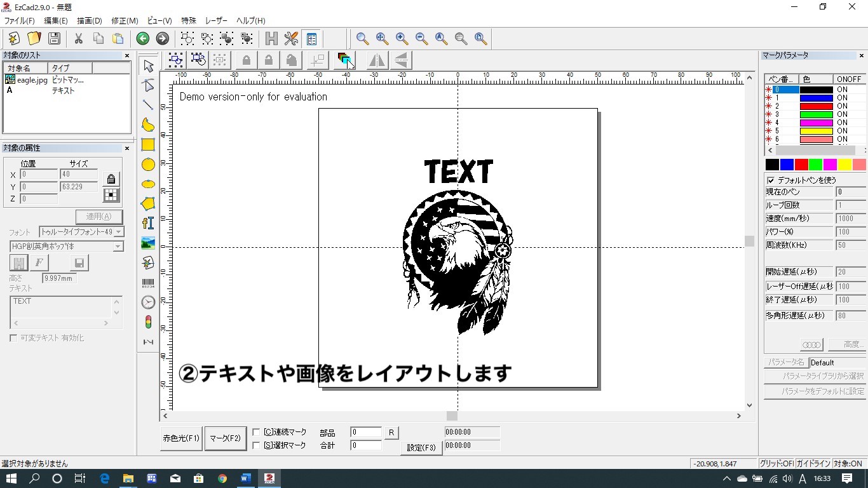Image resolution: width=868 pixels, height=488 pixels.
Task: Select the rectangle drawing tool
Action: pyautogui.click(x=148, y=145)
